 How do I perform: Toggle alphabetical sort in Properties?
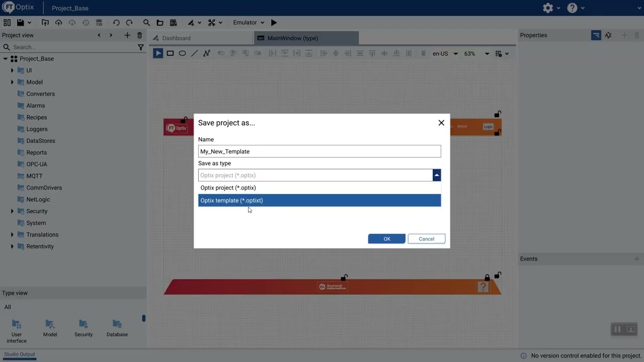point(608,35)
